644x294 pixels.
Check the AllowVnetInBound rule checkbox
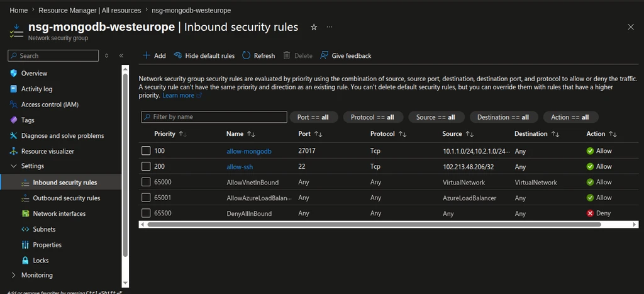click(x=146, y=182)
